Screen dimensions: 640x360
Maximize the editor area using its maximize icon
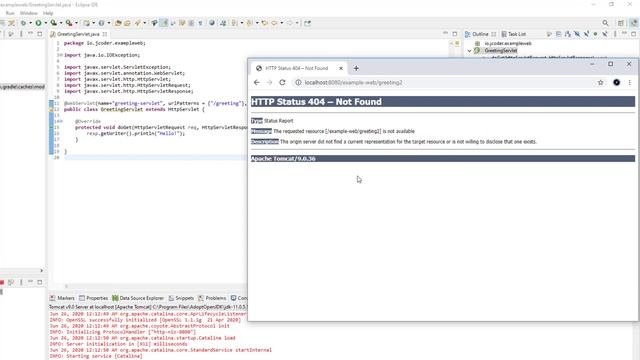[455, 34]
